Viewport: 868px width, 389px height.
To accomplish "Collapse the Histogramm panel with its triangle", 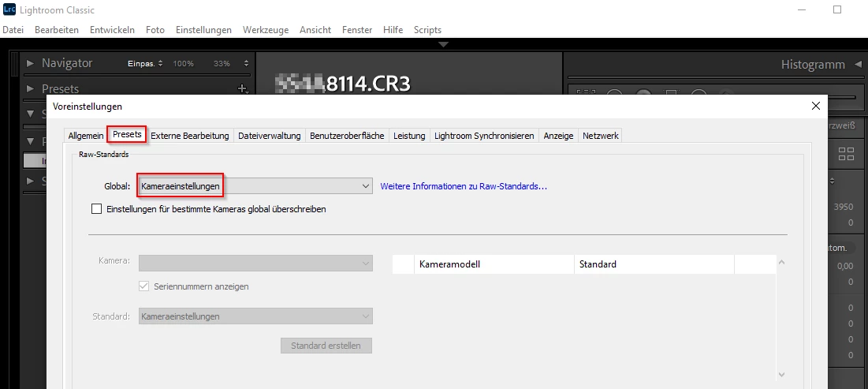I will coord(858,64).
